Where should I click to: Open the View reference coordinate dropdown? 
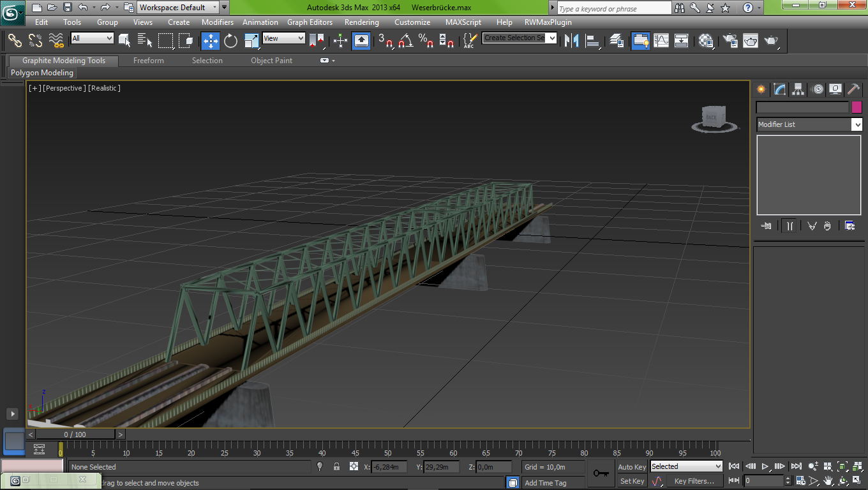pyautogui.click(x=284, y=38)
